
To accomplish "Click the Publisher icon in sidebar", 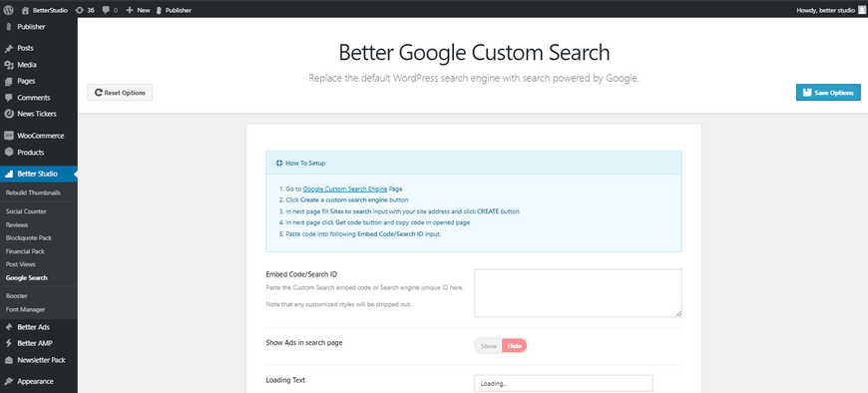I will 8,27.
